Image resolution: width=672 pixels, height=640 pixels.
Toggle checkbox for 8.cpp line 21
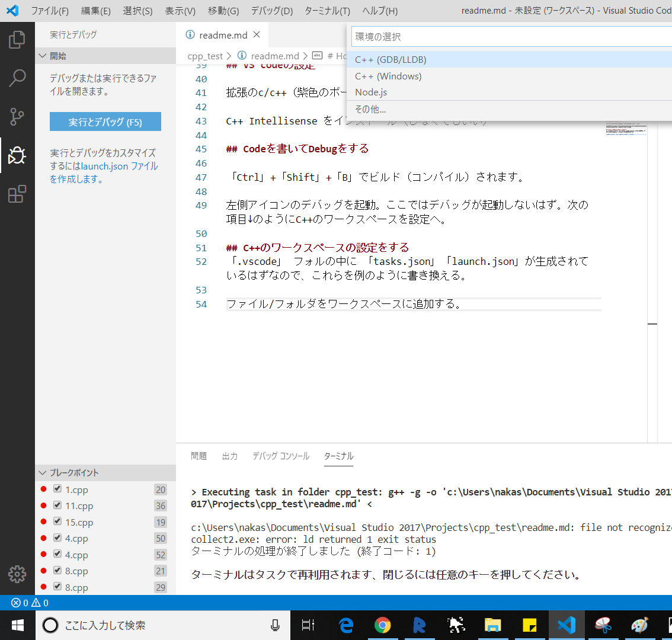(57, 570)
